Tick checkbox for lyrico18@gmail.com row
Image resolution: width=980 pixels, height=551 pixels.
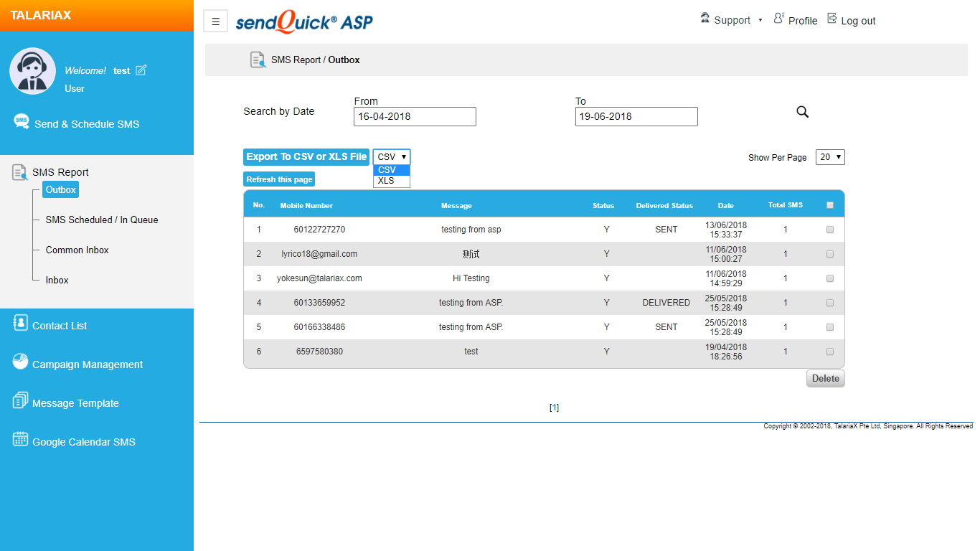[x=830, y=254]
